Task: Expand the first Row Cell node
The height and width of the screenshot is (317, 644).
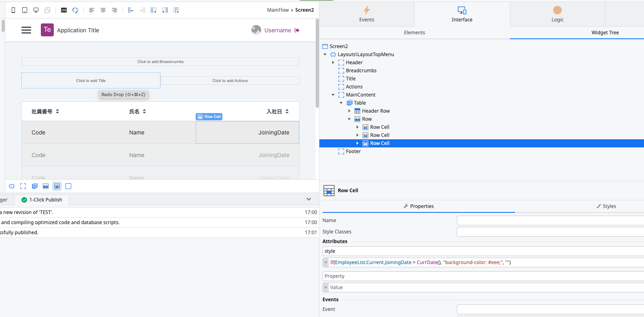Action: tap(357, 127)
